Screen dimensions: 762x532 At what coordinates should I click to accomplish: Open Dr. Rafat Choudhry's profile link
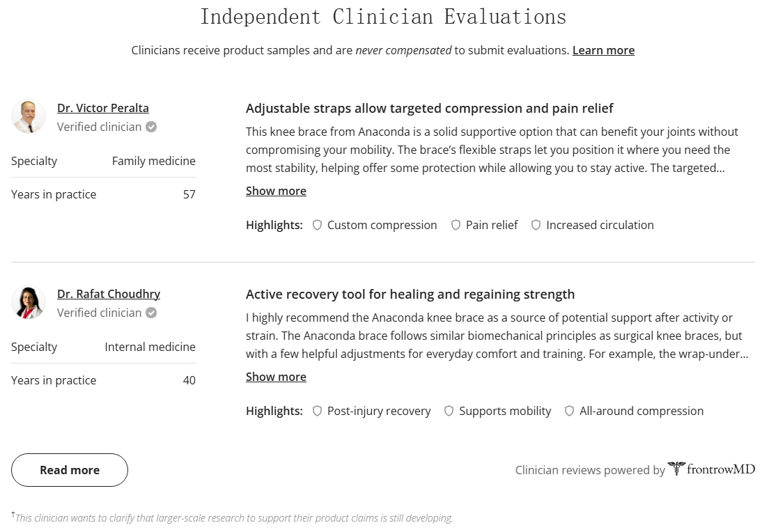tap(109, 294)
